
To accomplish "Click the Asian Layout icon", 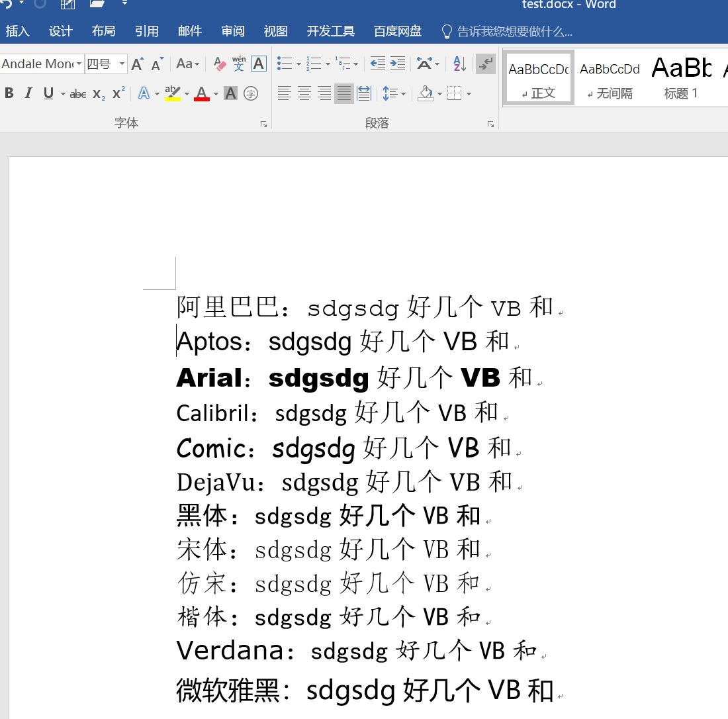I will (424, 64).
